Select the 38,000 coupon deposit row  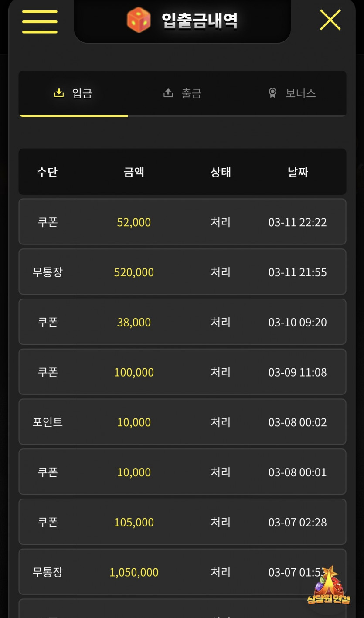click(x=182, y=322)
